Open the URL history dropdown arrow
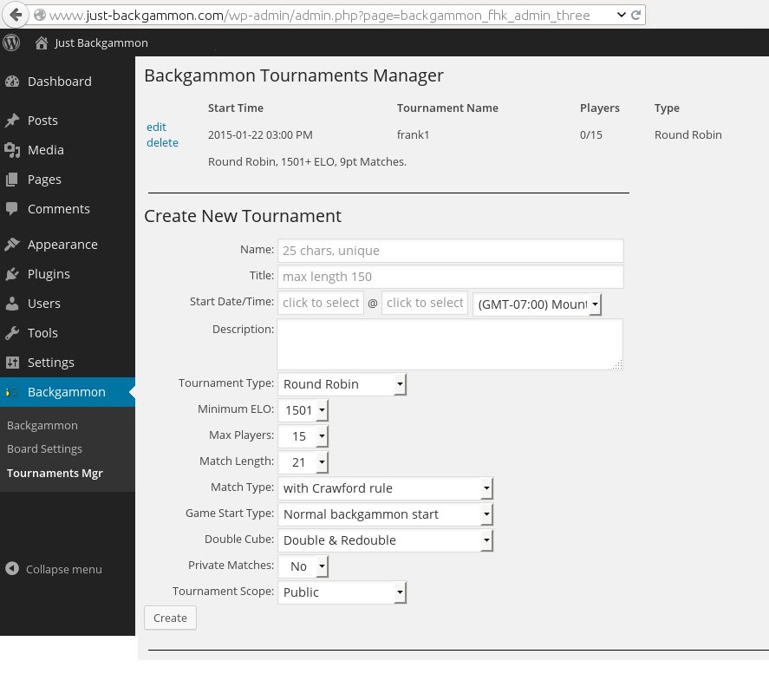The width and height of the screenshot is (769, 700). tap(621, 15)
